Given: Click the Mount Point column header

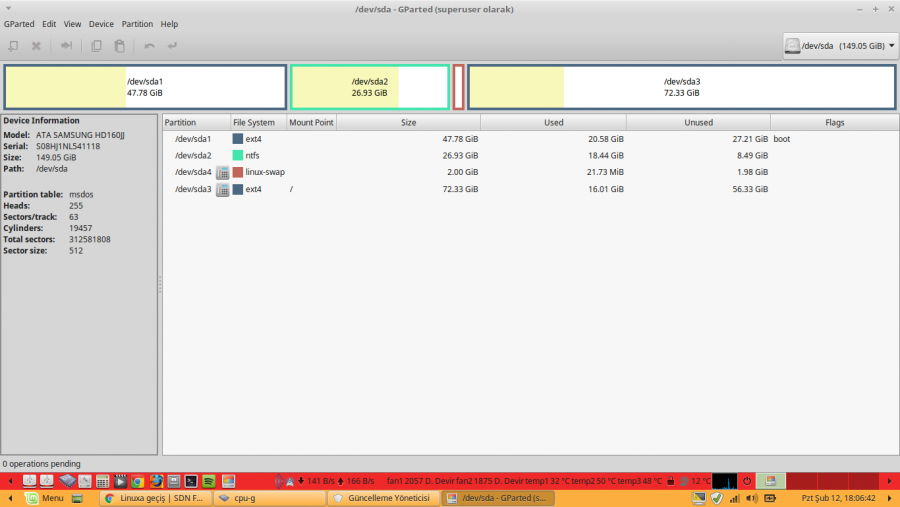Looking at the screenshot, I should point(311,122).
